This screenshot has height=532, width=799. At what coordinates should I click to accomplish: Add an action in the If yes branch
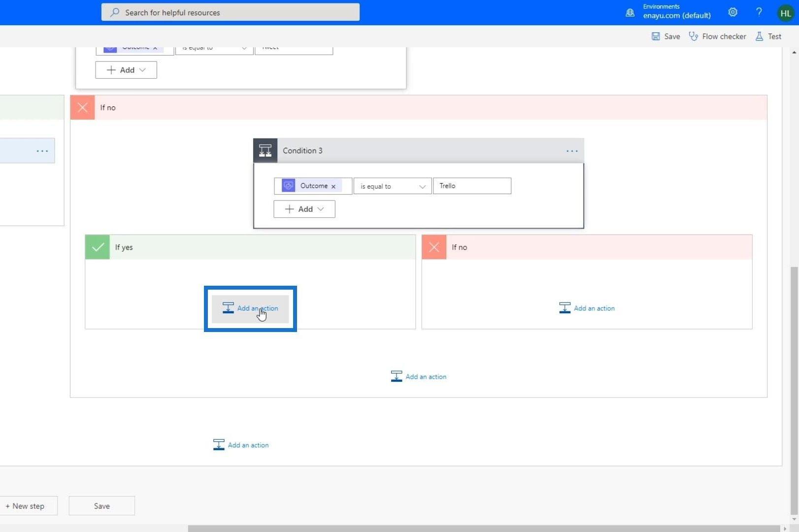point(250,308)
